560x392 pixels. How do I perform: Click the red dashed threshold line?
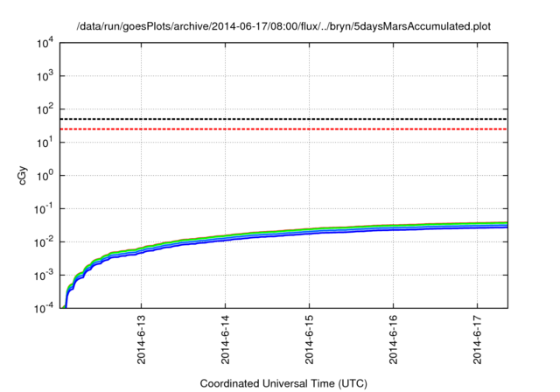pos(283,129)
